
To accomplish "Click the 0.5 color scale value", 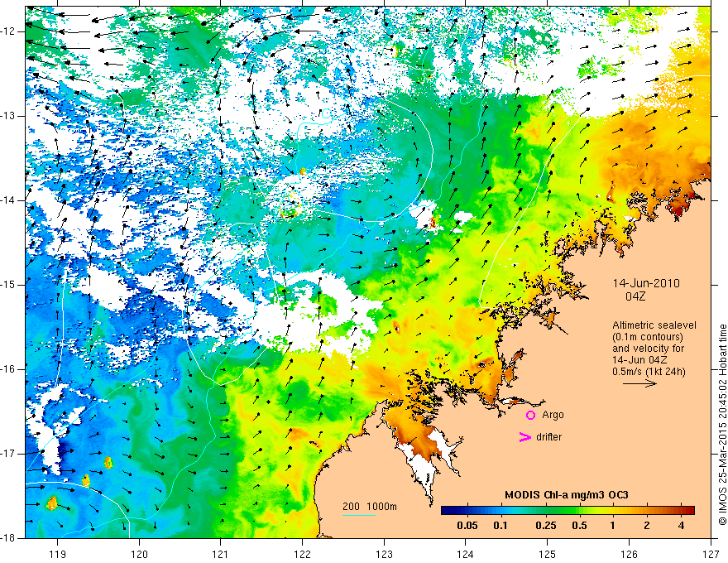I will [579, 526].
